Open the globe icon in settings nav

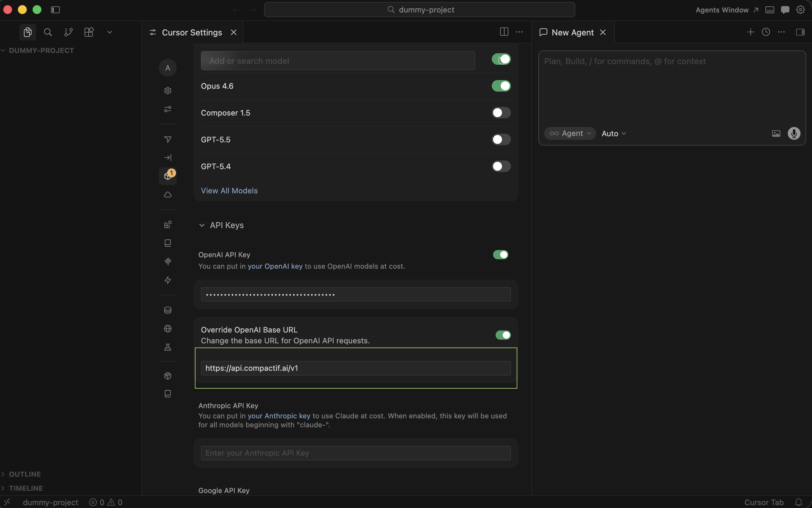pos(167,329)
